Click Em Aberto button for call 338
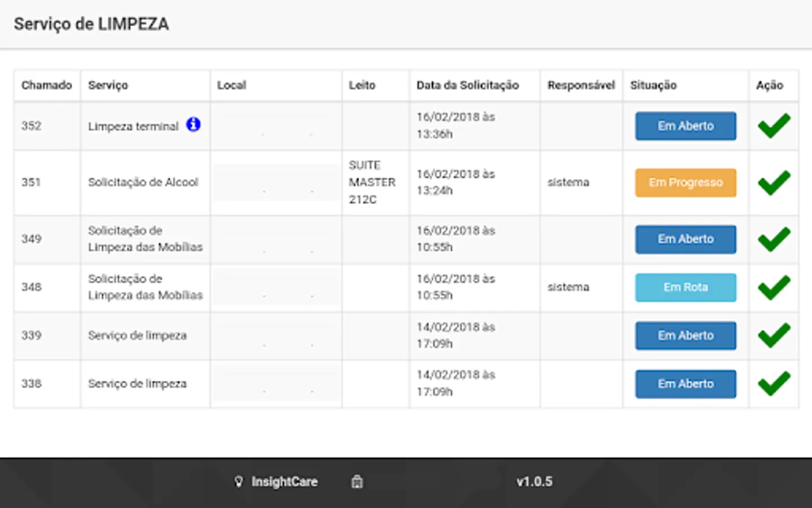 point(686,384)
